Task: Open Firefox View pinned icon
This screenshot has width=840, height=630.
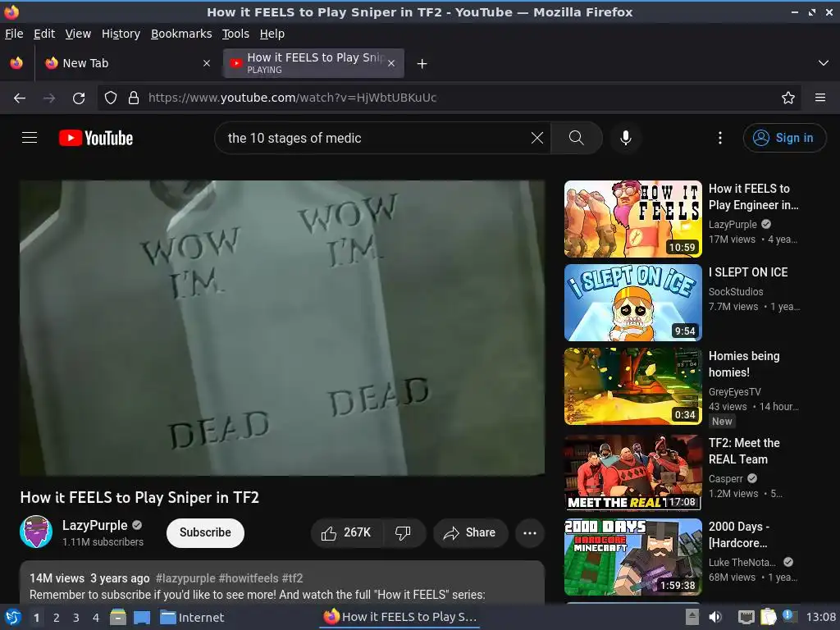Action: (16, 63)
